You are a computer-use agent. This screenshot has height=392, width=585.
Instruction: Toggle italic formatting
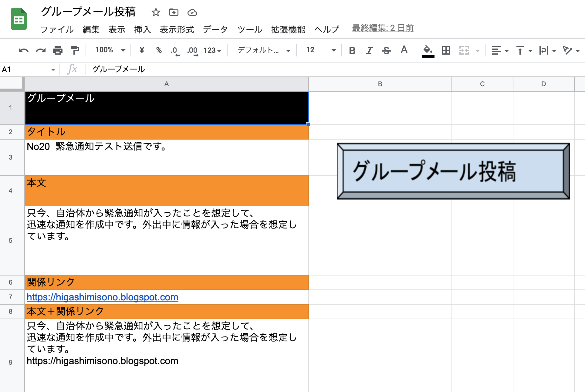[x=369, y=50]
